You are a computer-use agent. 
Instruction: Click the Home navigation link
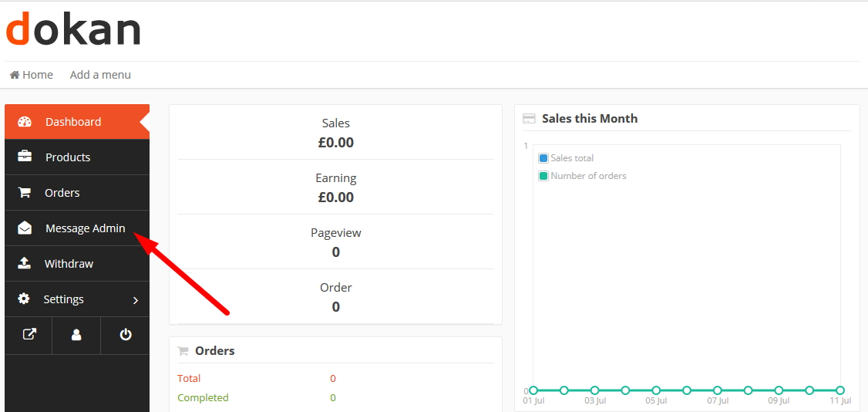32,75
